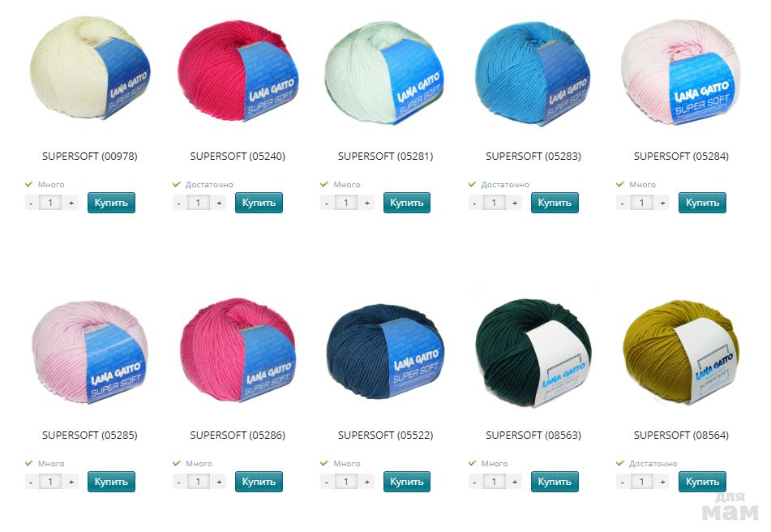Decrease quantity for SUPERSOFT (05240)
The image size is (771, 532).
[x=179, y=203]
